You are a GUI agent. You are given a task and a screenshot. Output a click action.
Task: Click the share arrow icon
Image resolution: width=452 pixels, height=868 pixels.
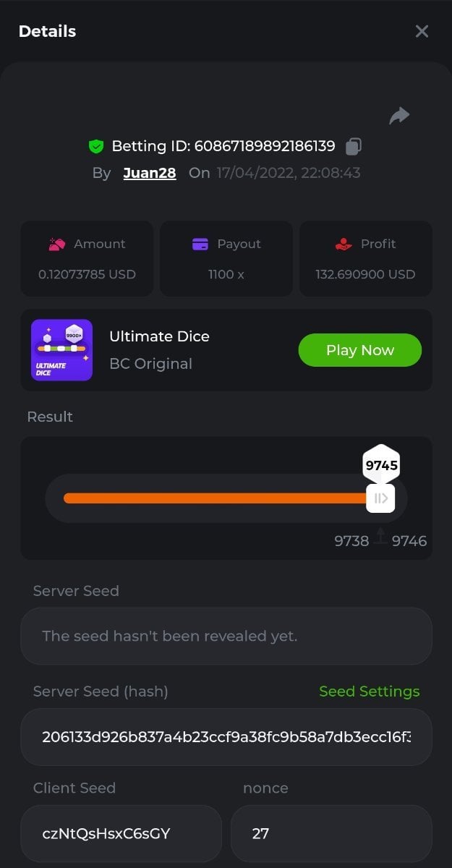pos(399,116)
